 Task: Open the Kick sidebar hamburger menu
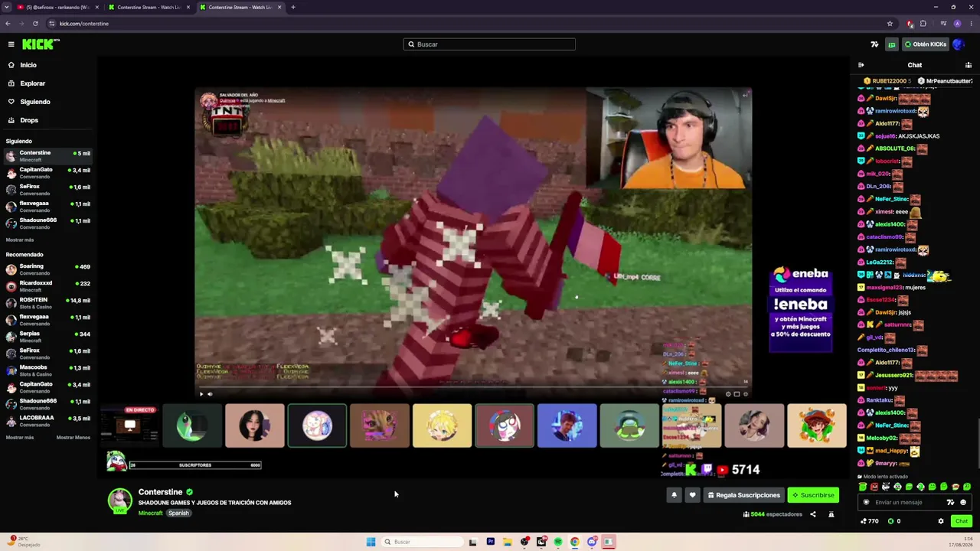[x=11, y=44]
